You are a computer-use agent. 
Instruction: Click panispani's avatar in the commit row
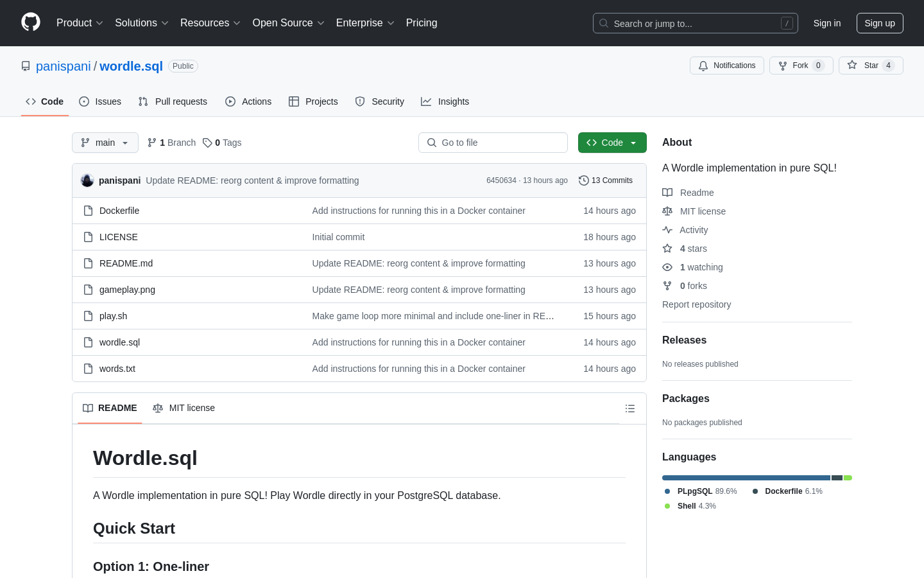tap(87, 180)
